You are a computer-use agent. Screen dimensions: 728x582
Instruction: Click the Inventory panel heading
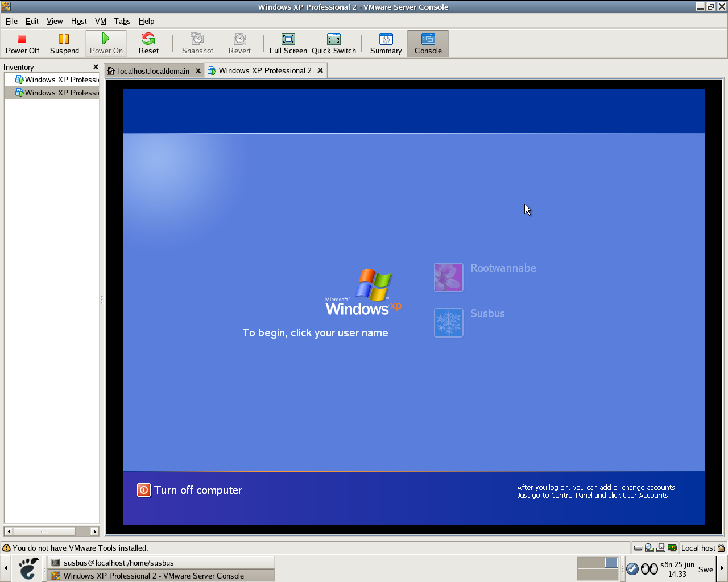(19, 67)
